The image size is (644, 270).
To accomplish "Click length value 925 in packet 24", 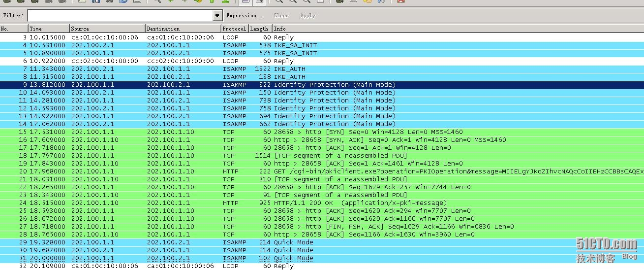I will 265,203.
